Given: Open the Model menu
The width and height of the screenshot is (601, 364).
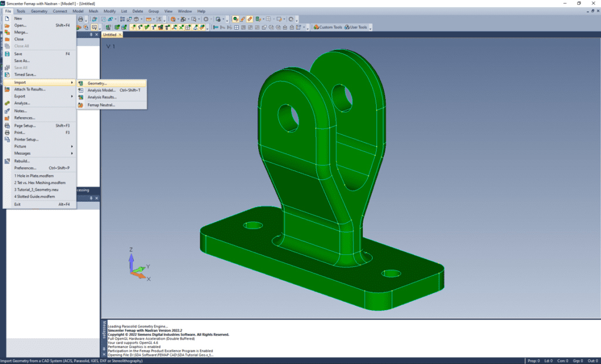Looking at the screenshot, I should click(78, 11).
